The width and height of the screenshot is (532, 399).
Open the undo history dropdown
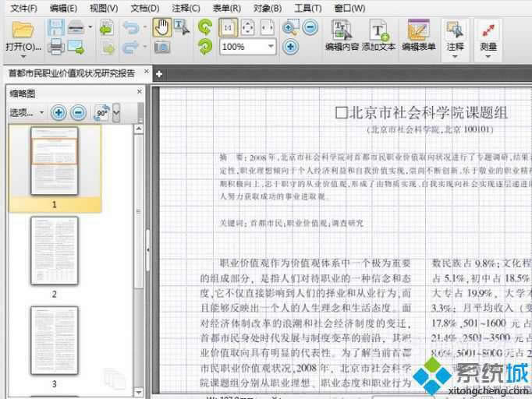pos(145,26)
